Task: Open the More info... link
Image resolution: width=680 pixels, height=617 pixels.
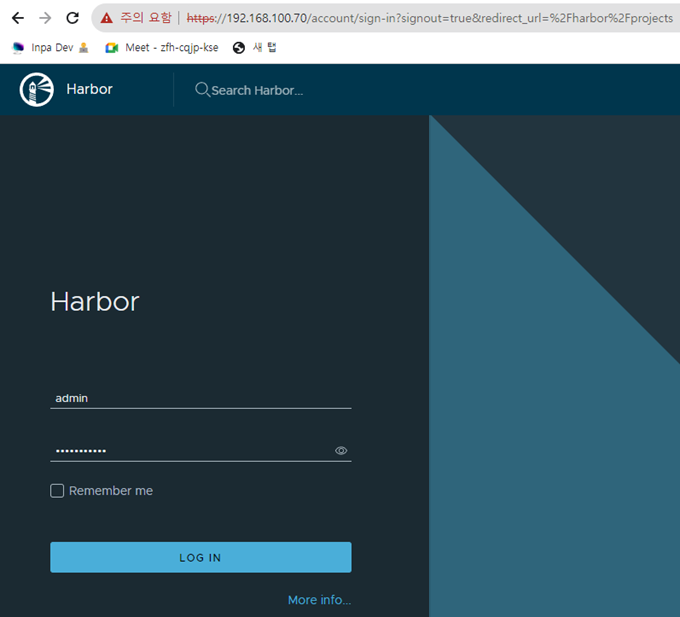Action: (x=320, y=600)
